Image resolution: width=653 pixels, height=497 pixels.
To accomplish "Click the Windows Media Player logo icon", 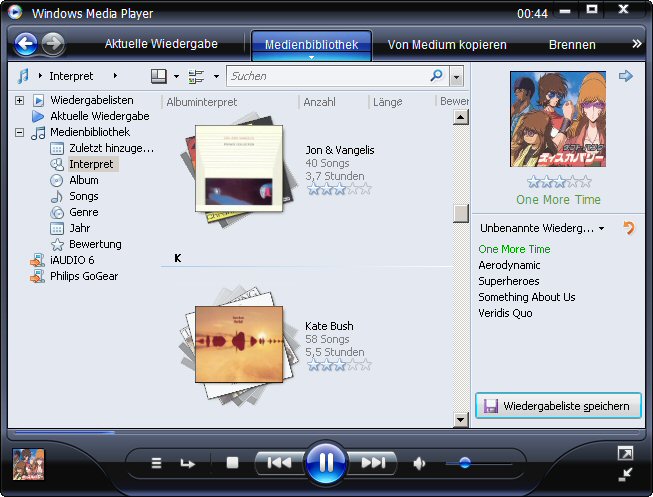I will tap(15, 12).
